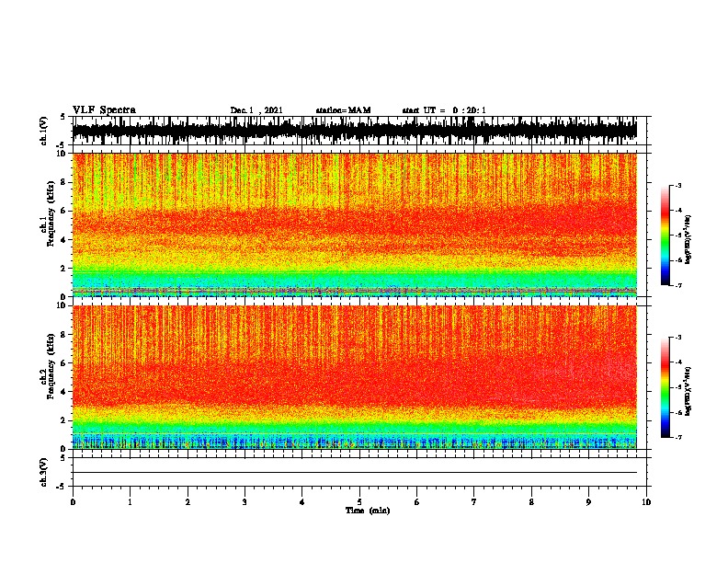Click the 'ch.3(V)' axis label

point(44,472)
